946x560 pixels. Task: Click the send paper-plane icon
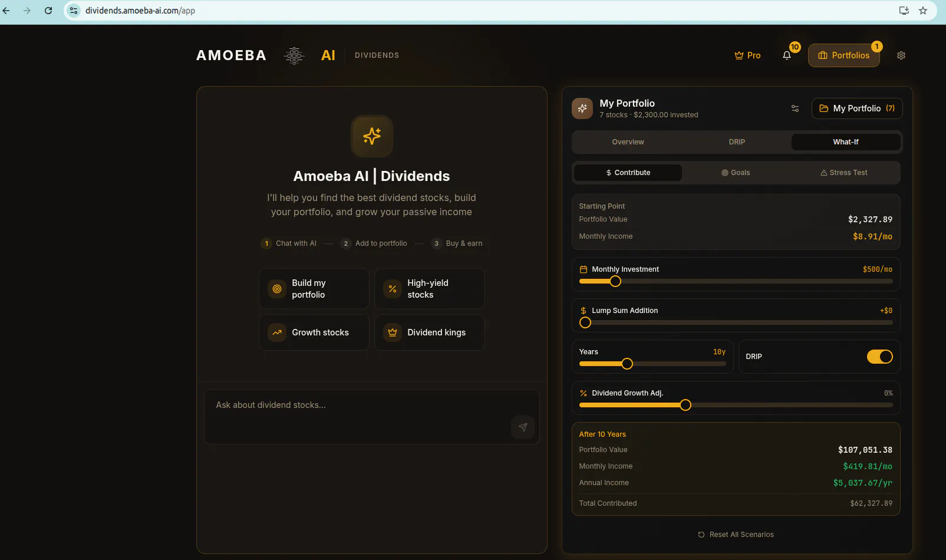pos(523,427)
